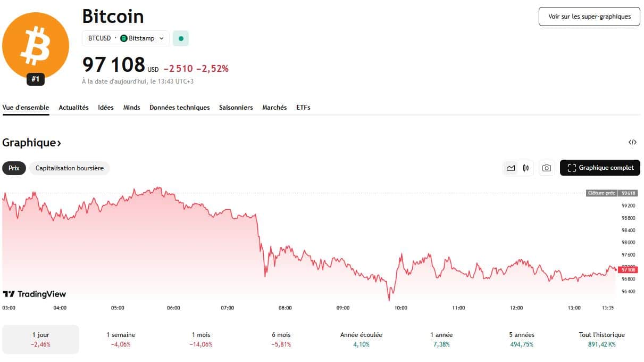Toggle the Prix chart view
This screenshot has width=644, height=362.
14,168
